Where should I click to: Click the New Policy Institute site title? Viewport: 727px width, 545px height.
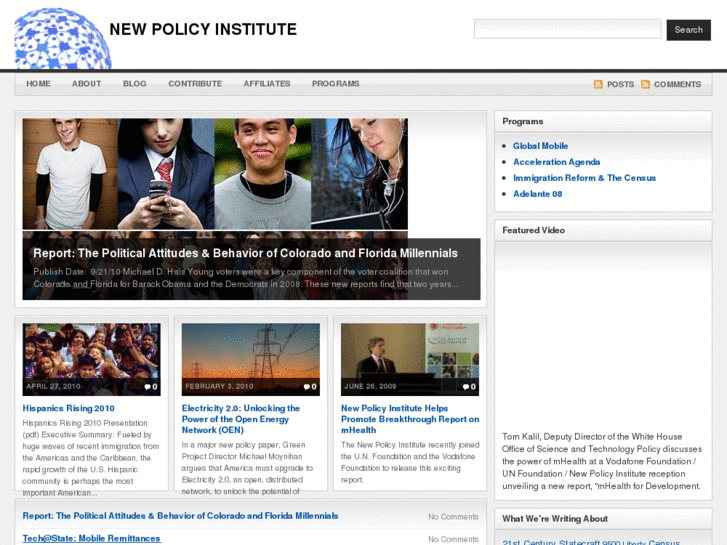click(x=203, y=29)
